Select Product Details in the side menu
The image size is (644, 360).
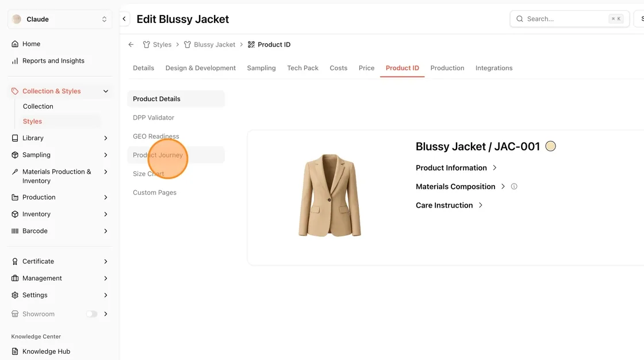[176, 99]
